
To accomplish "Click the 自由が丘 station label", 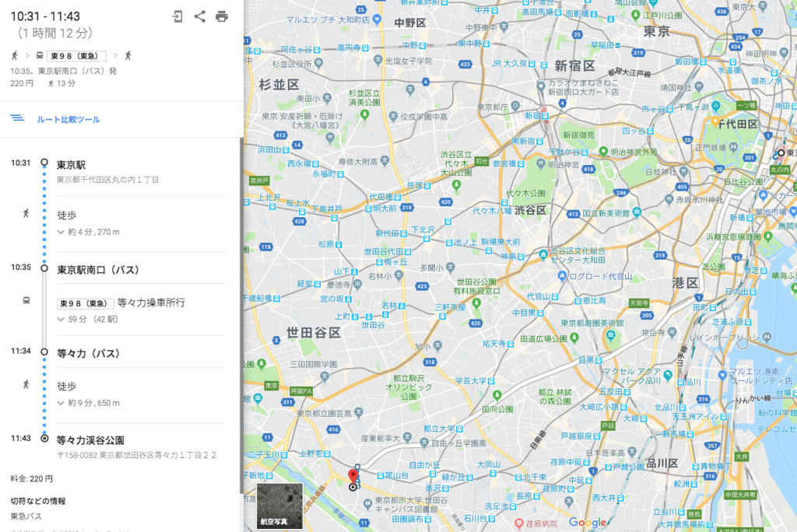I will tap(424, 465).
